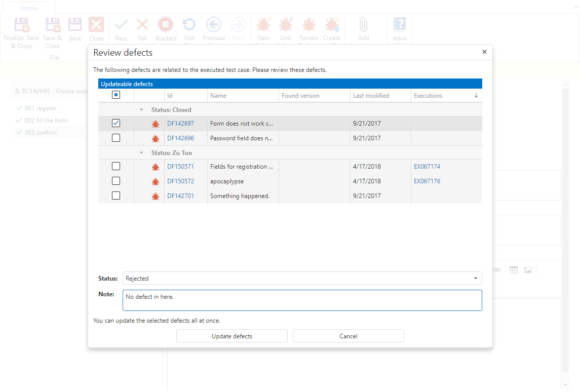Close the Review defects dialog with X
This screenshot has height=392, width=580.
(x=484, y=52)
